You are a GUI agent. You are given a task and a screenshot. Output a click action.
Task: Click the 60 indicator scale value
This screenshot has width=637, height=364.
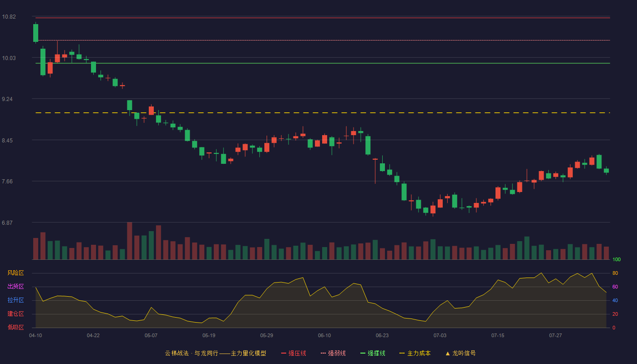(x=615, y=287)
